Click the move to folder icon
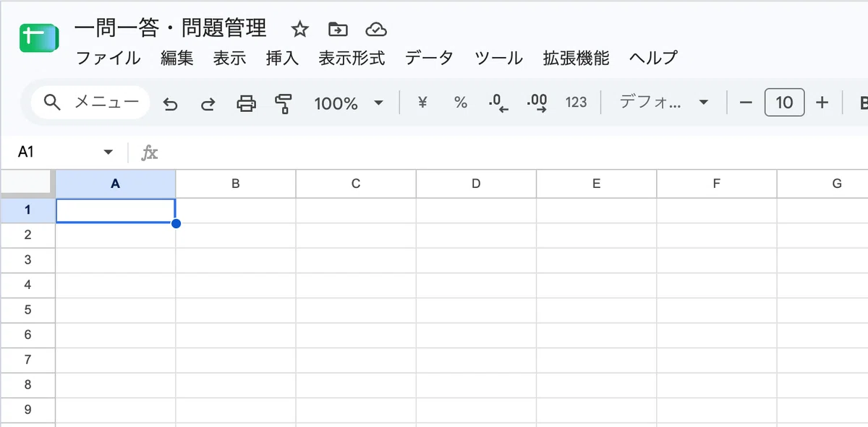Viewport: 868px width, 427px height. [338, 30]
